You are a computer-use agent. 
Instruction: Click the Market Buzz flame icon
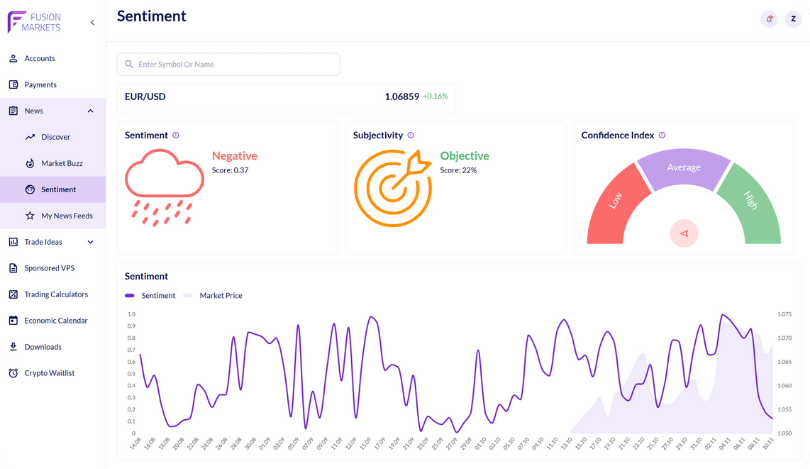pos(30,163)
